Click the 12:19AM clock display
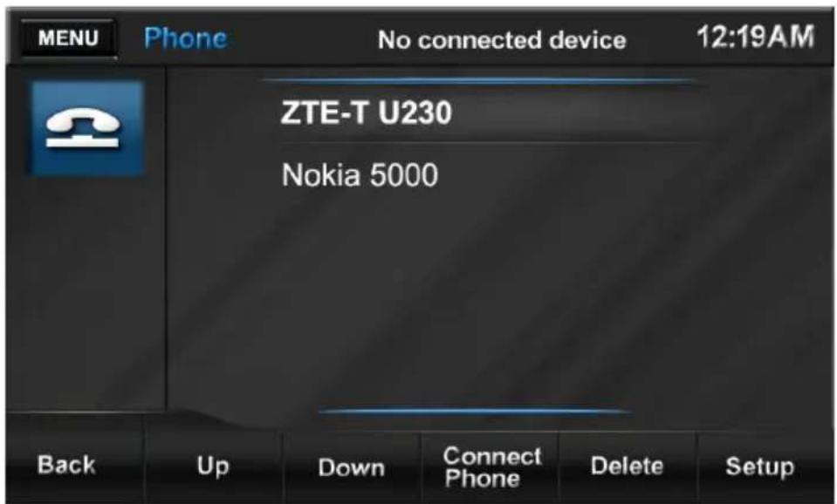The height and width of the screenshot is (504, 837). click(755, 37)
